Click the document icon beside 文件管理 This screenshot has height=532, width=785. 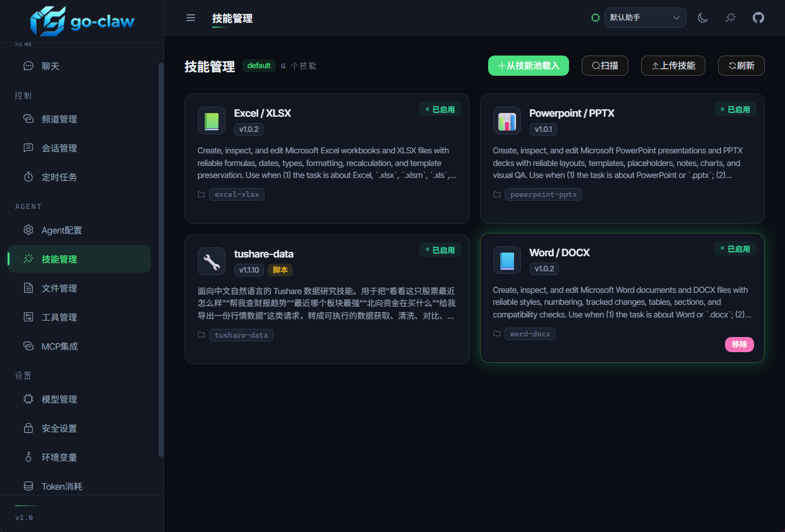point(28,288)
